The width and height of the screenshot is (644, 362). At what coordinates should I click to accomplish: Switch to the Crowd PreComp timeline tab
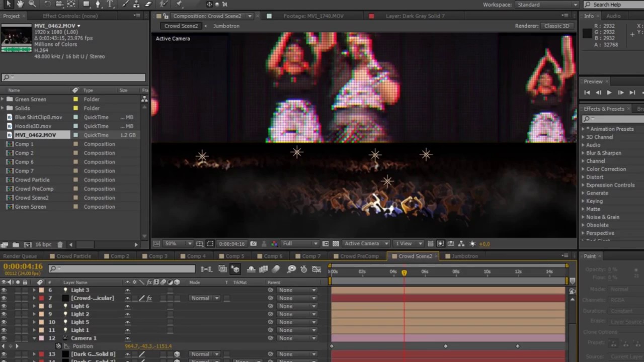tap(359, 256)
